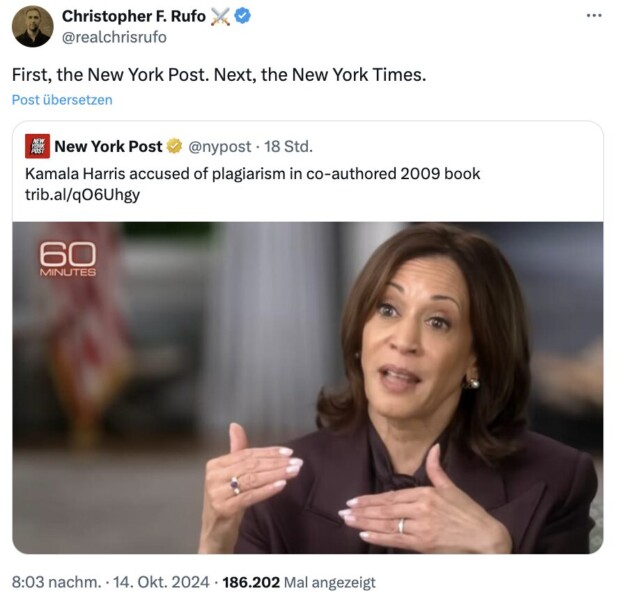Open the trib.al/qO6Uhgy link
Image resolution: width=620 pixels, height=598 pixels.
point(82,195)
